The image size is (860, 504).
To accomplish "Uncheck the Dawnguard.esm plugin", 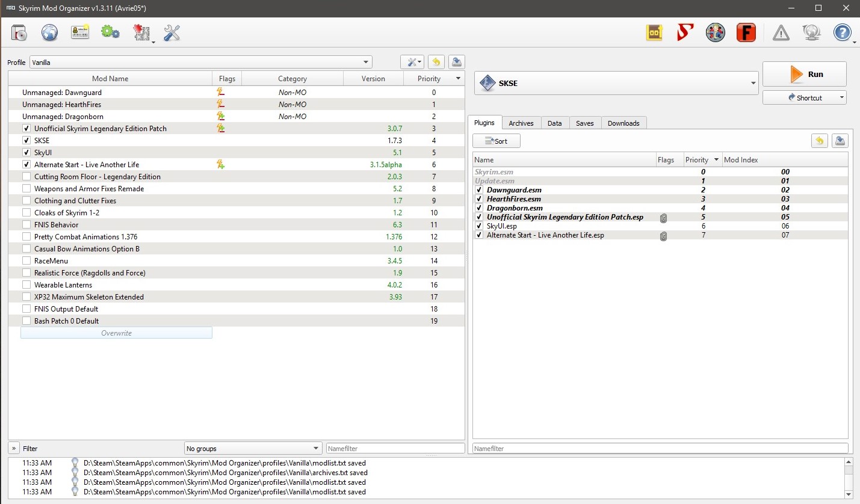I will 479,190.
